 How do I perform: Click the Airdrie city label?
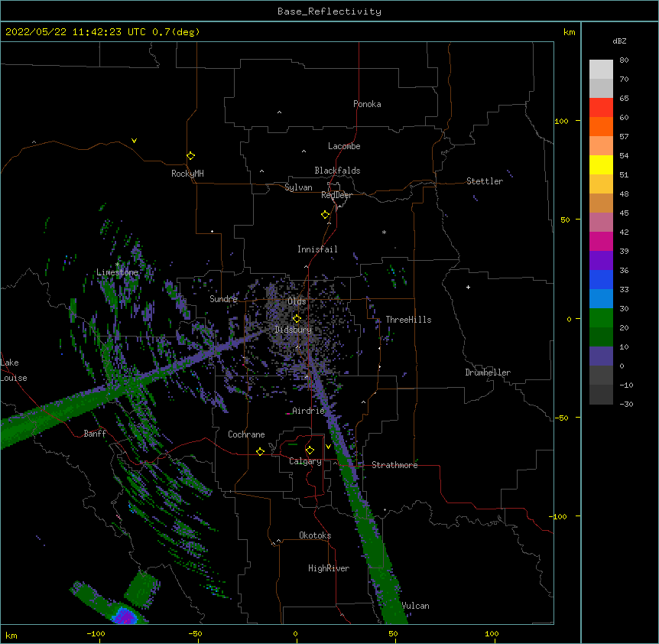[308, 411]
